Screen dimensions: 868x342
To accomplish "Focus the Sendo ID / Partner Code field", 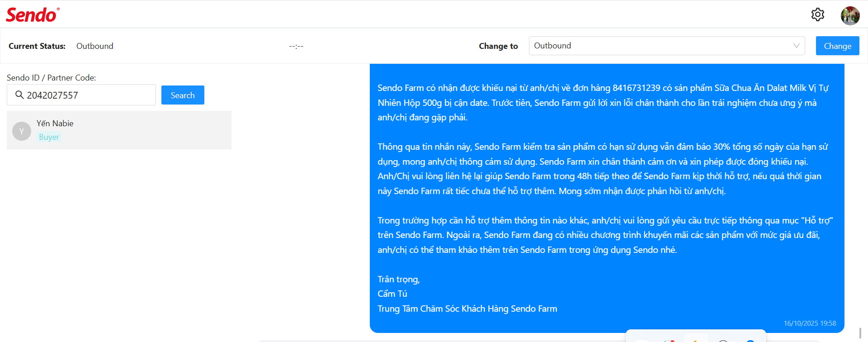I will 81,95.
